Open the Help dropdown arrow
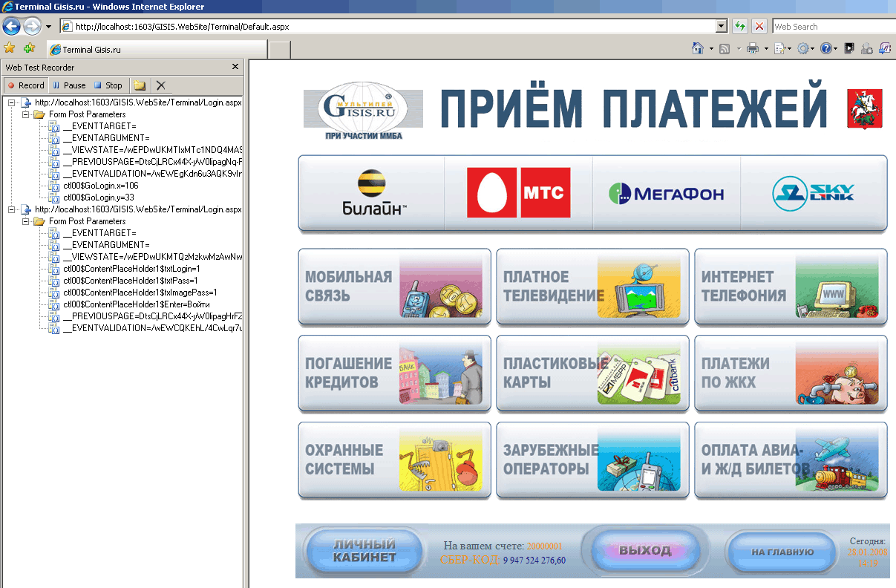This screenshot has height=588, width=896. coord(836,49)
